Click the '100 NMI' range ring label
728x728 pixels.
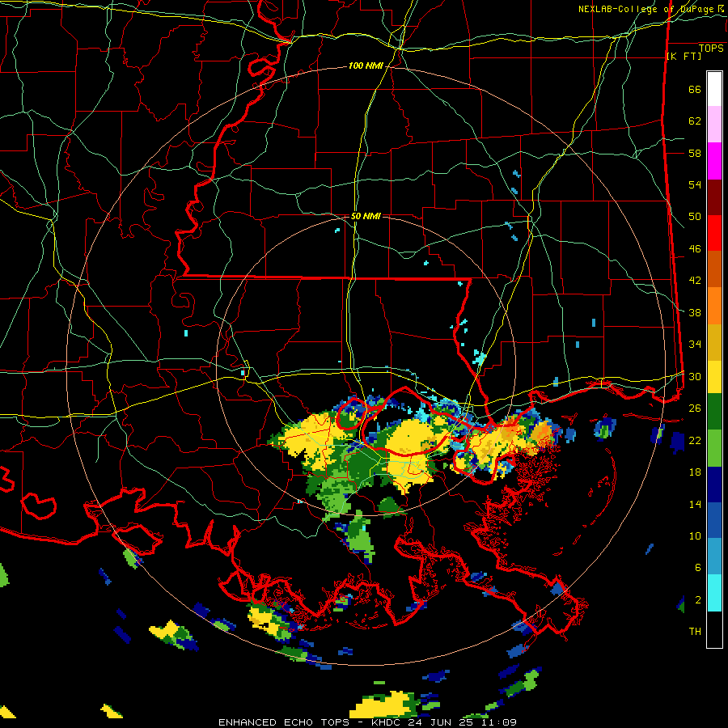(x=366, y=66)
